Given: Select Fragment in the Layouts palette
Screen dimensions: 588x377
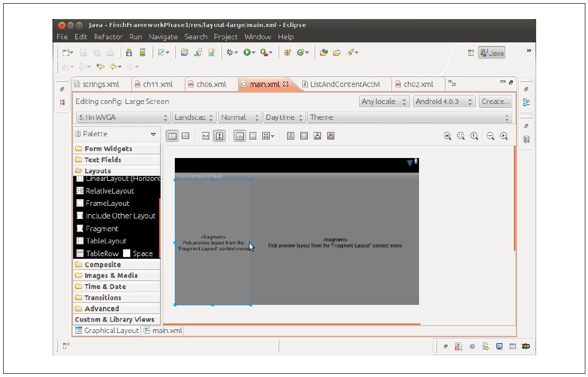Looking at the screenshot, I should [x=102, y=229].
